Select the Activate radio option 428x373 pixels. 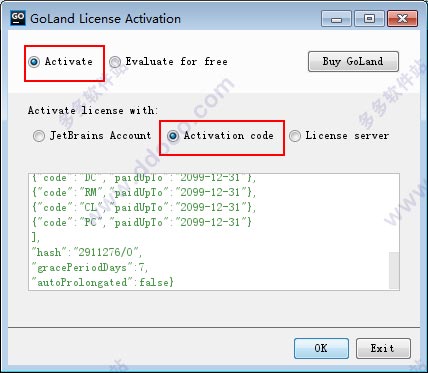(60, 62)
